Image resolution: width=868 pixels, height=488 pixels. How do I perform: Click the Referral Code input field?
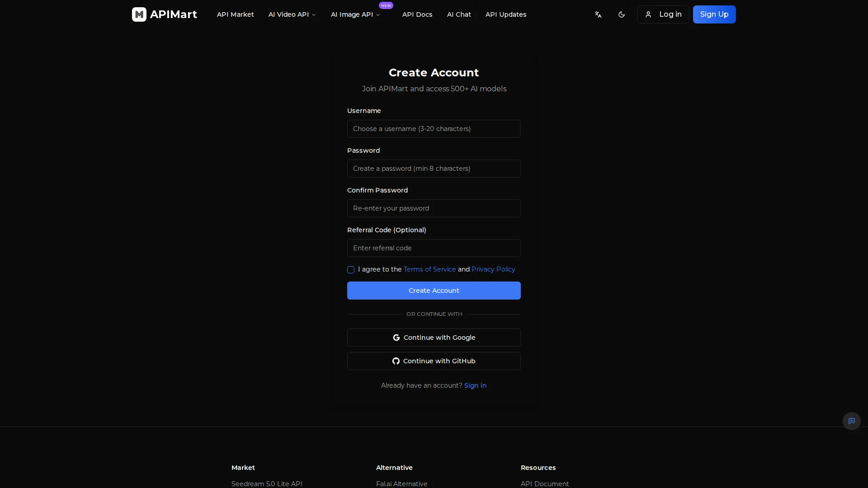pyautogui.click(x=434, y=248)
